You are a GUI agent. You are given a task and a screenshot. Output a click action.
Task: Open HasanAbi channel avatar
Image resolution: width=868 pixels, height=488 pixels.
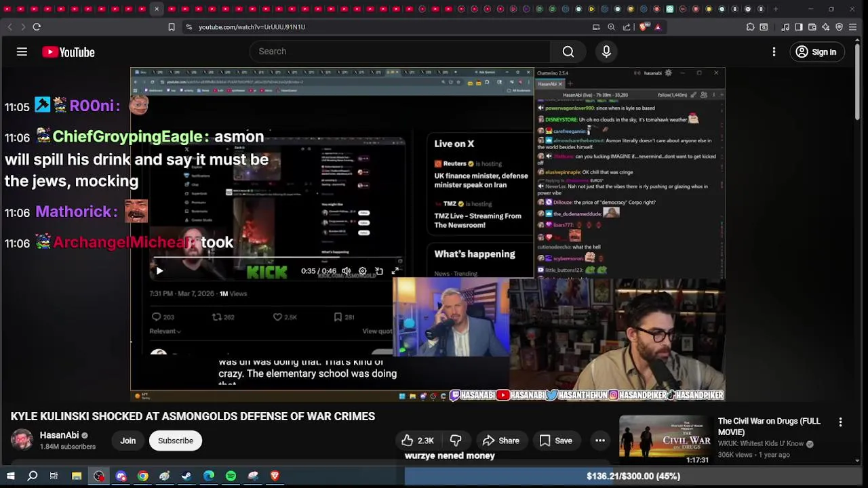[x=22, y=441]
